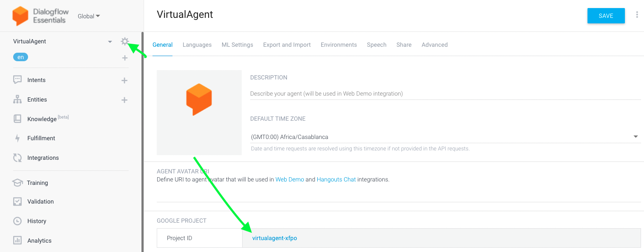The height and width of the screenshot is (252, 644).
Task: Click the Intents speech bubble icon
Action: tap(17, 80)
